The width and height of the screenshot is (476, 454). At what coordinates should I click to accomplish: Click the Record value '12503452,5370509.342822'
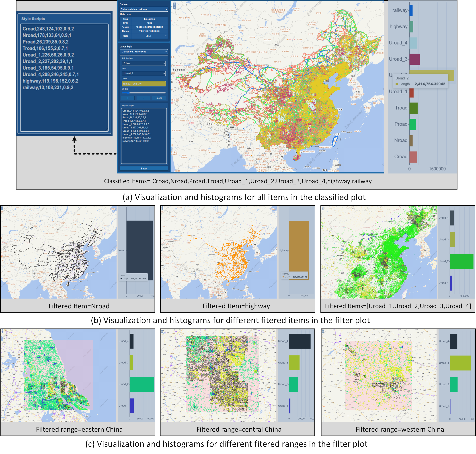[149, 27]
